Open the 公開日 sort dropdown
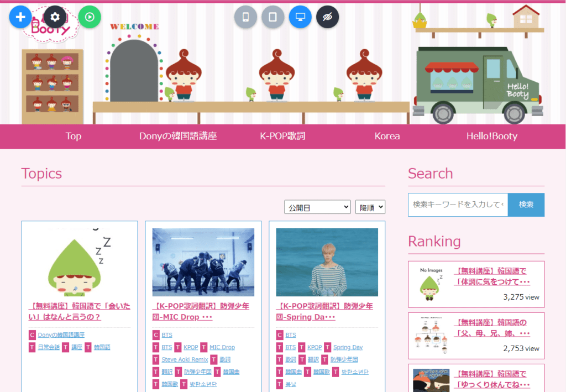Screen dimensions: 566x392 (317, 207)
